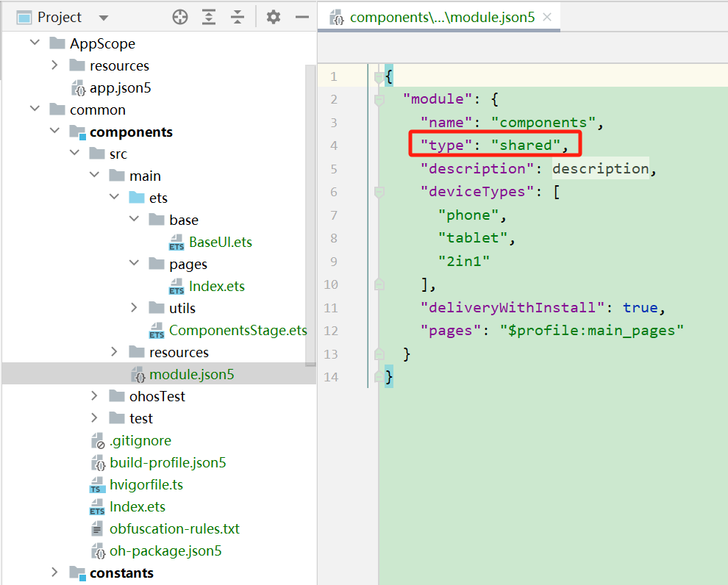
Task: Expand the resources folder under AppScope
Action: pyautogui.click(x=54, y=65)
